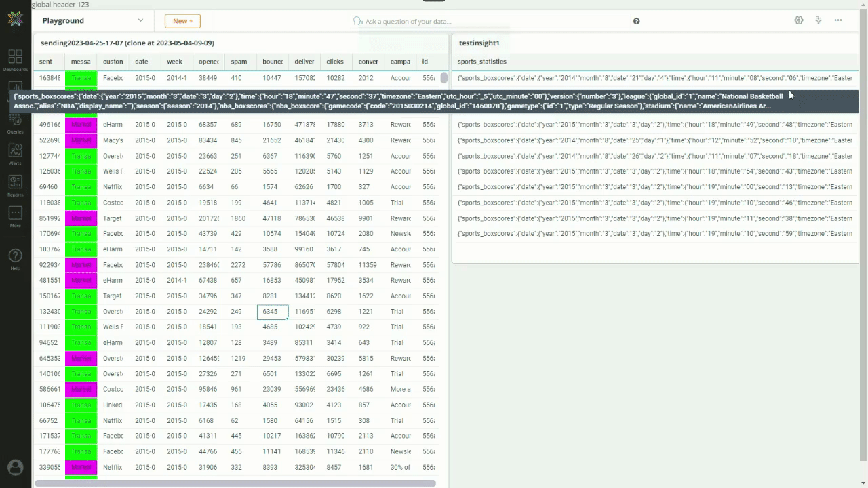
Task: Expand the More menu in sidebar
Action: coord(15,217)
